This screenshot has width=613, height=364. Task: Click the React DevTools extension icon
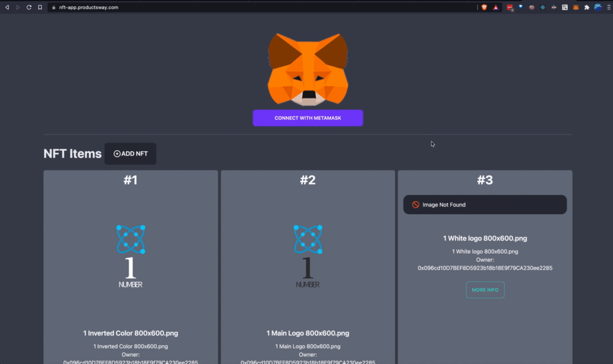coord(543,7)
